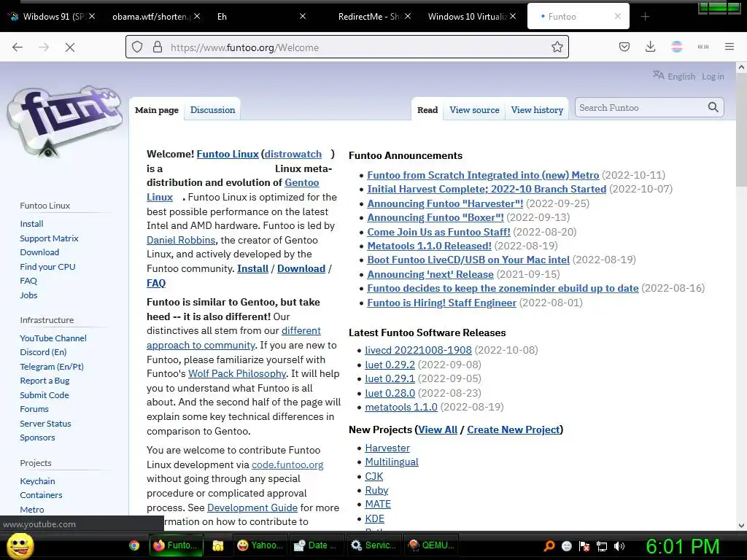Stop loading the page with the X button

[x=69, y=47]
